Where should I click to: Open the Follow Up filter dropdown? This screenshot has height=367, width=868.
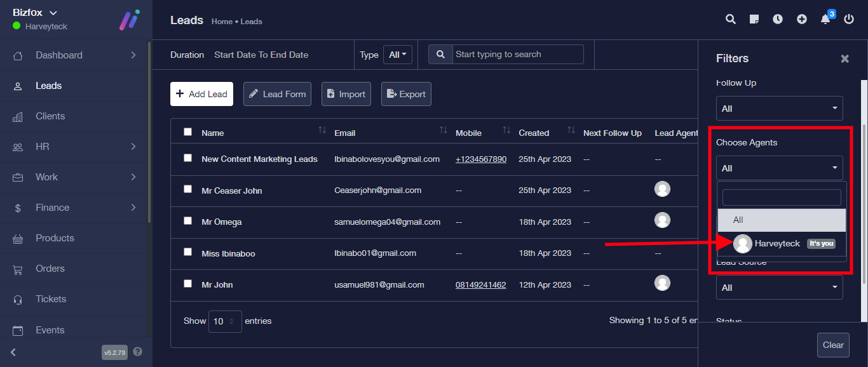[x=779, y=109]
